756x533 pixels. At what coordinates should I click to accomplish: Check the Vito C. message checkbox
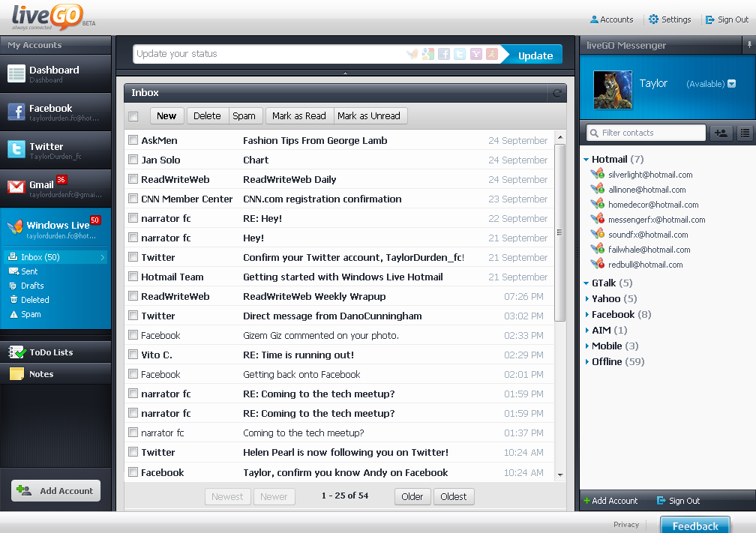(133, 354)
